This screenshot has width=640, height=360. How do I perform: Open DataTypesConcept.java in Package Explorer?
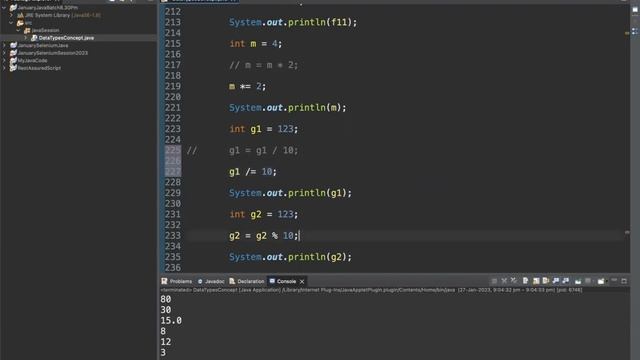[x=66, y=38]
